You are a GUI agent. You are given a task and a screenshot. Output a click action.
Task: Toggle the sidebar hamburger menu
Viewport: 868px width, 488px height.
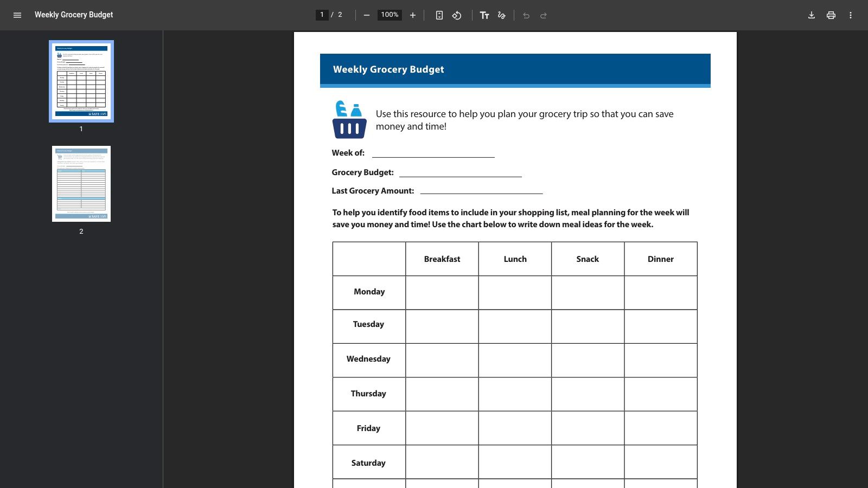click(17, 15)
